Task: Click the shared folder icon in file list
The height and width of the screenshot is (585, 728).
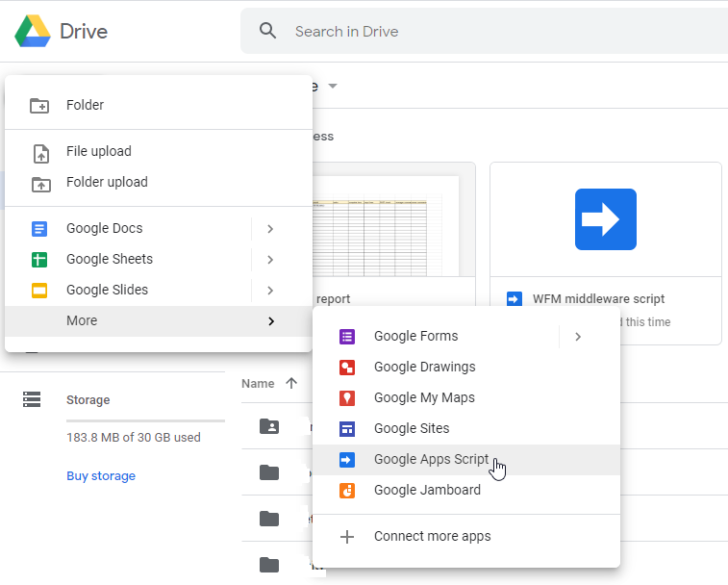Action: coord(269,426)
